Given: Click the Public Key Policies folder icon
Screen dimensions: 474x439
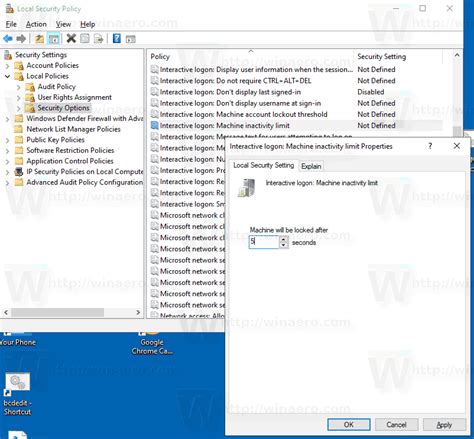Looking at the screenshot, I should (x=19, y=140).
